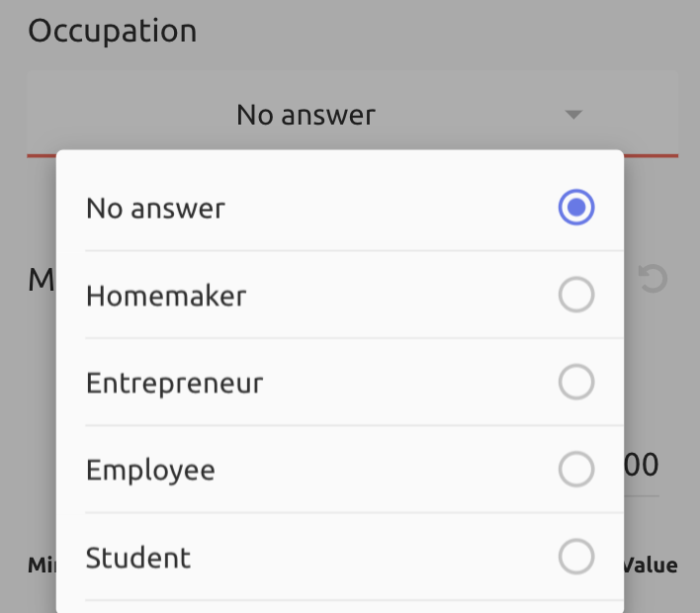Click the Homemaker option label
Screen dimensions: 700x613
166,296
